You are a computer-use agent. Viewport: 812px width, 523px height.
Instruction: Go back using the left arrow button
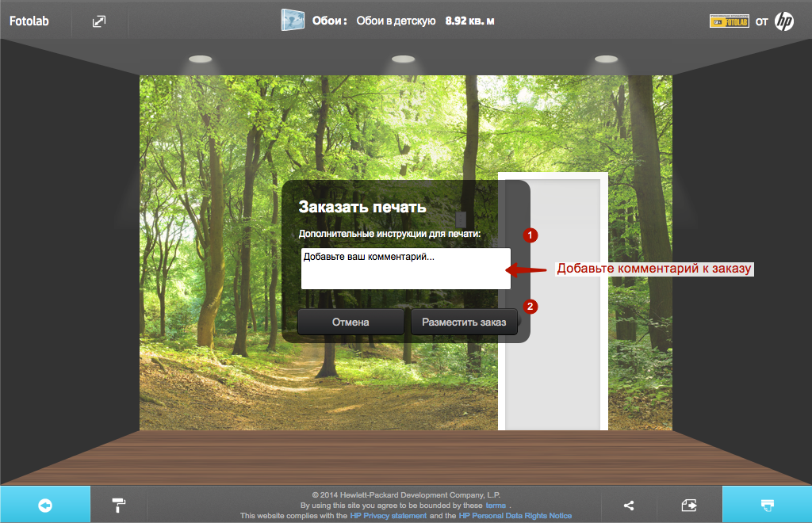click(x=45, y=505)
